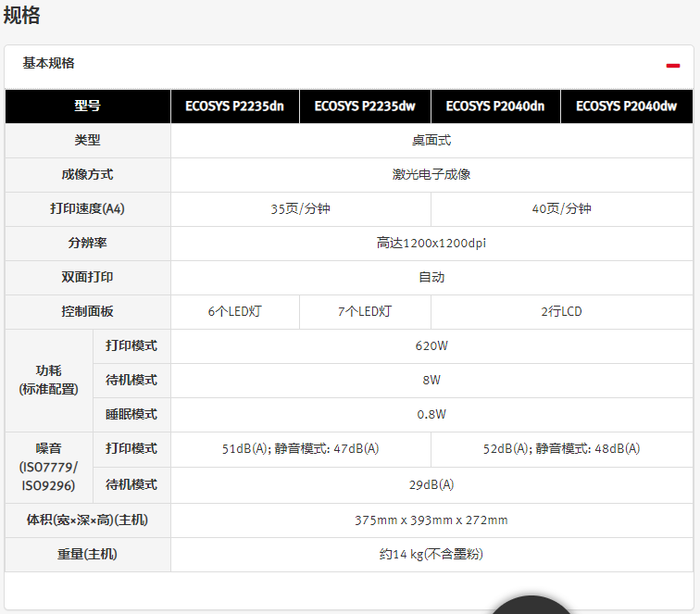Click 待机模式 label in the 功耗 group
Viewport: 700px width, 614px height.
click(x=131, y=381)
